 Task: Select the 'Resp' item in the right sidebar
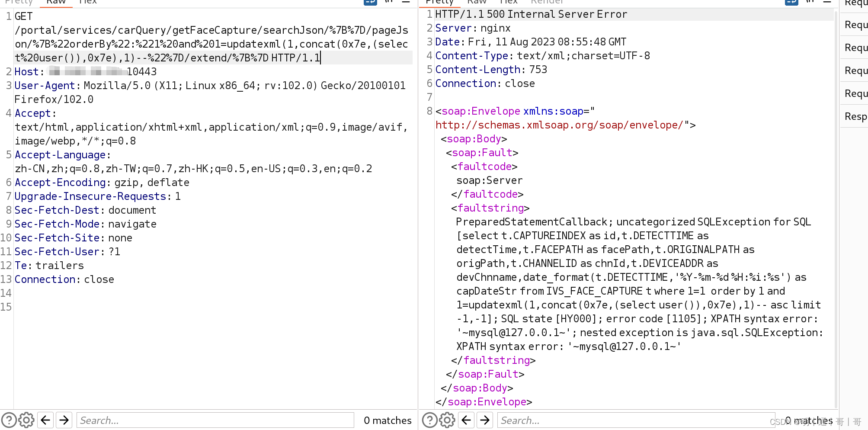855,116
